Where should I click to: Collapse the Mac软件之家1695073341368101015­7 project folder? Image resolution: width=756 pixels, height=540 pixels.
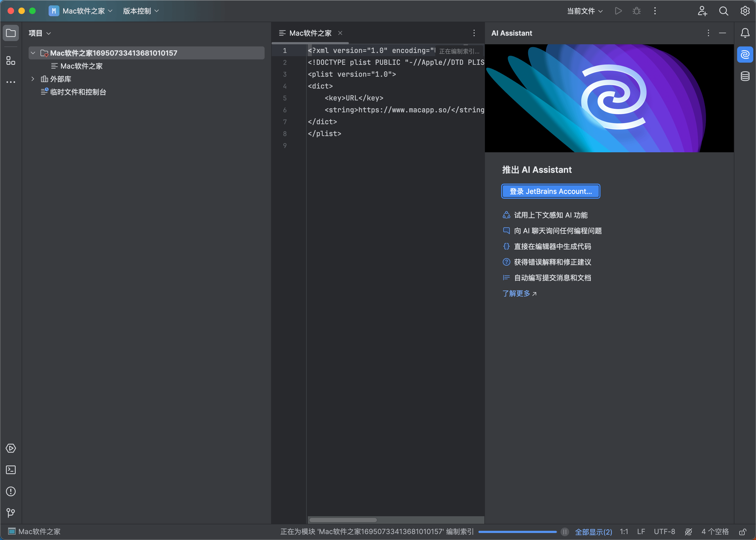coord(33,53)
